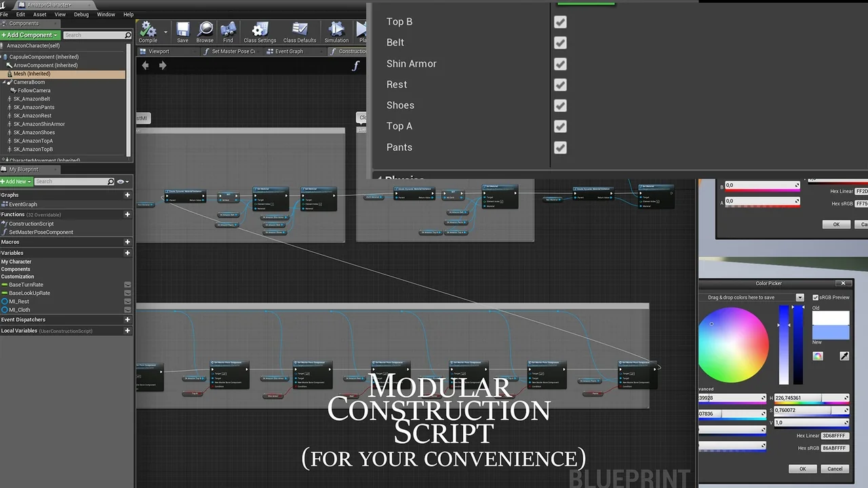Click the Find toolbar icon
This screenshot has width=868, height=488.
tap(228, 31)
